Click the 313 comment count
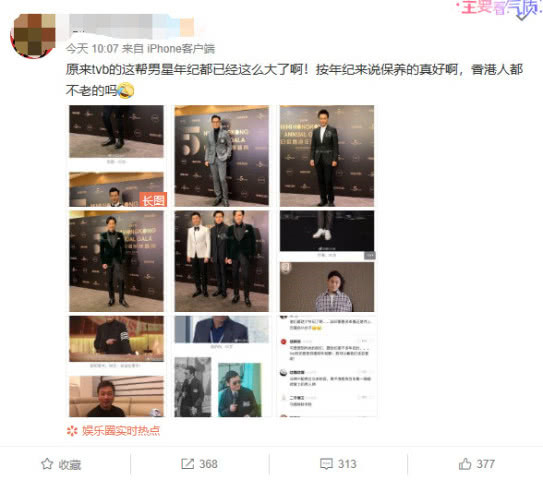Image resolution: width=543 pixels, height=480 pixels. 347,464
